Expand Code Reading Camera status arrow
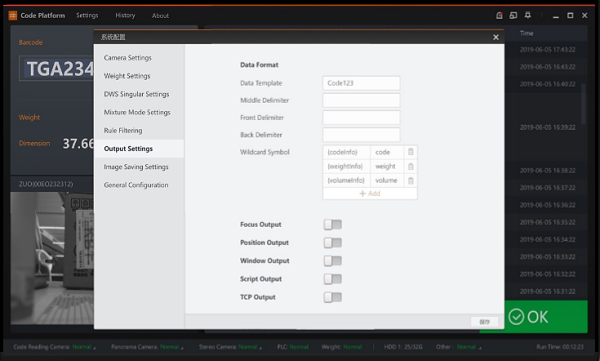Viewport: 600px width, 361px height. tap(95, 348)
